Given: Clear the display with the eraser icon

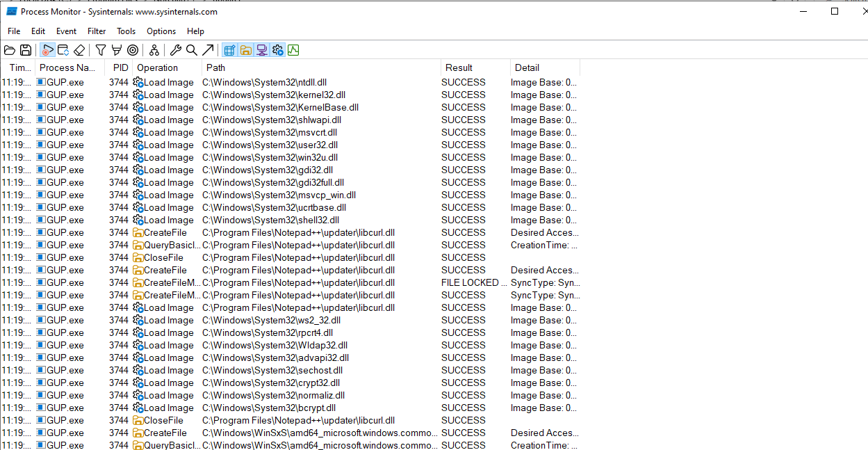Looking at the screenshot, I should tap(79, 50).
